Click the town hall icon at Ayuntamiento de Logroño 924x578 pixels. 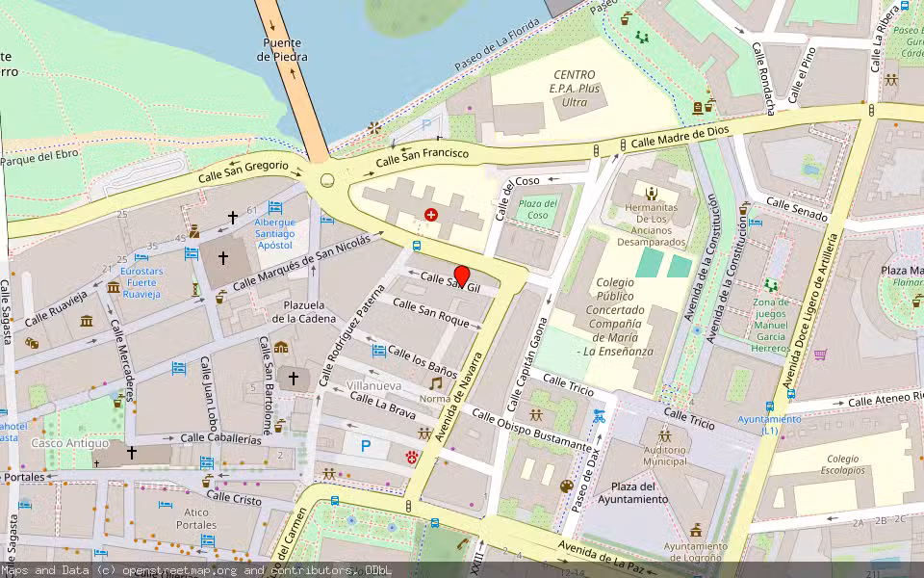tap(696, 531)
